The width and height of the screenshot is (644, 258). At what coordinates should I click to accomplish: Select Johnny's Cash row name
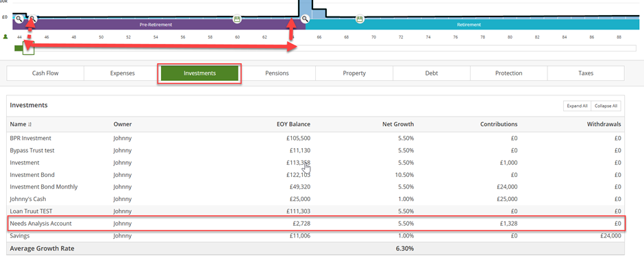27,199
